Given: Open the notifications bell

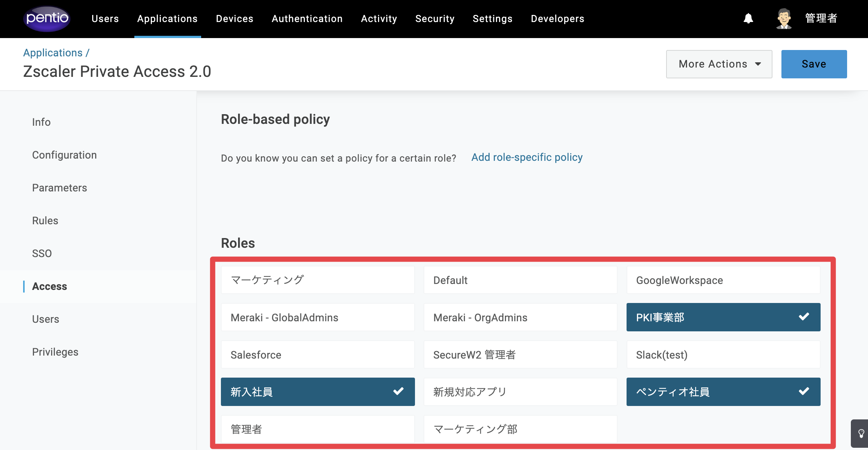Looking at the screenshot, I should [748, 19].
